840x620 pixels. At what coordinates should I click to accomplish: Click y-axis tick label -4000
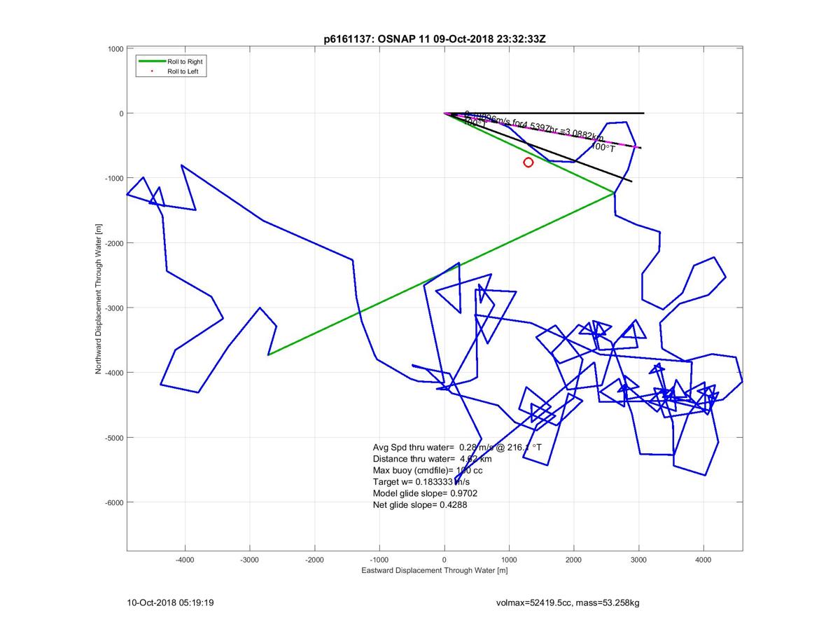click(x=114, y=373)
